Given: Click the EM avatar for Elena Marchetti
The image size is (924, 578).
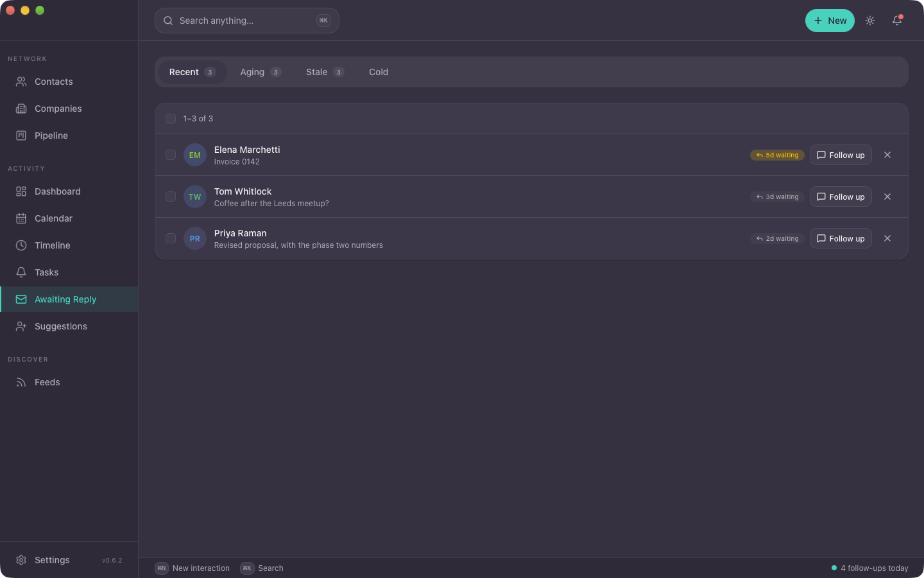Looking at the screenshot, I should 195,155.
